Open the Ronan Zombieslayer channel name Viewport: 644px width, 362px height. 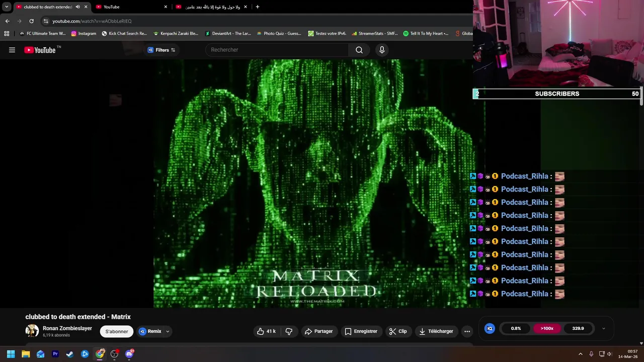[x=67, y=328]
